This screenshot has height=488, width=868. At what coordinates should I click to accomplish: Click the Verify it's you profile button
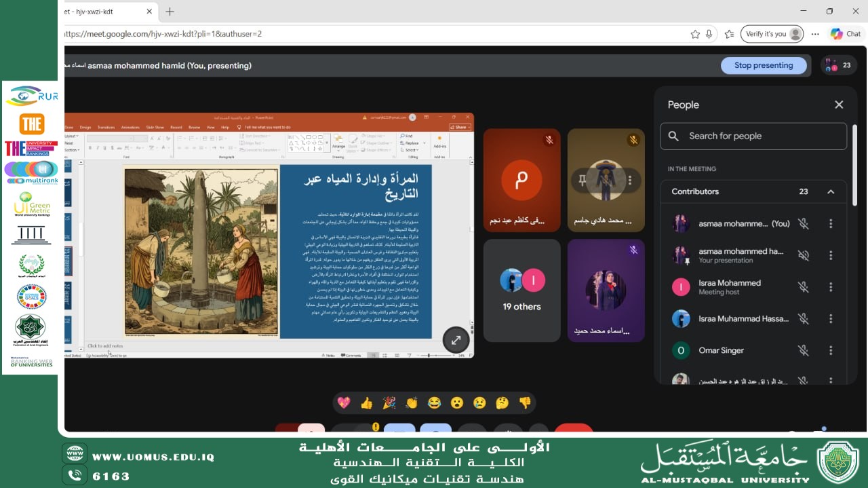[x=773, y=34]
